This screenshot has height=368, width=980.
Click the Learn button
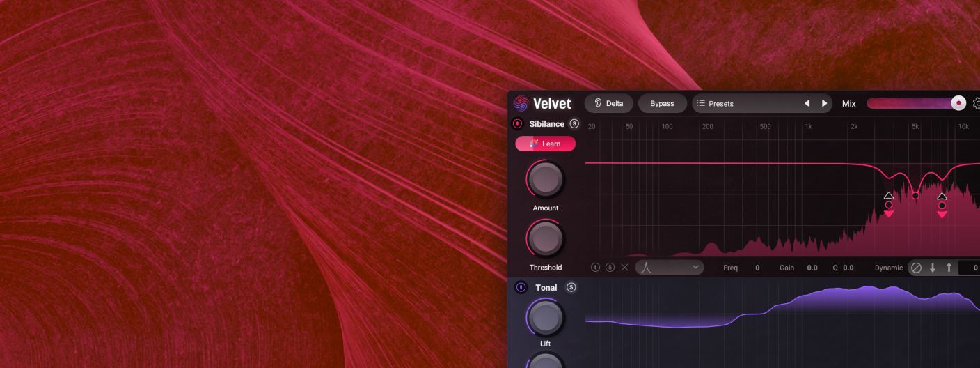(x=546, y=144)
